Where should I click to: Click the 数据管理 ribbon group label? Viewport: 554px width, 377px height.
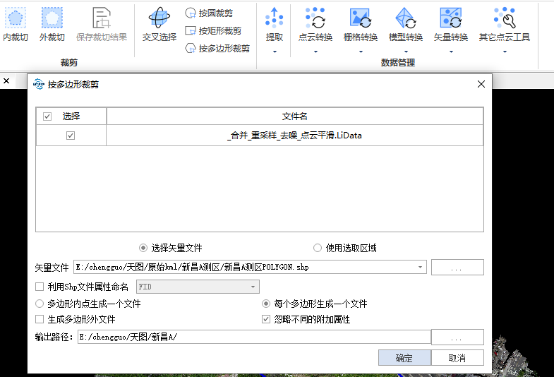click(398, 63)
